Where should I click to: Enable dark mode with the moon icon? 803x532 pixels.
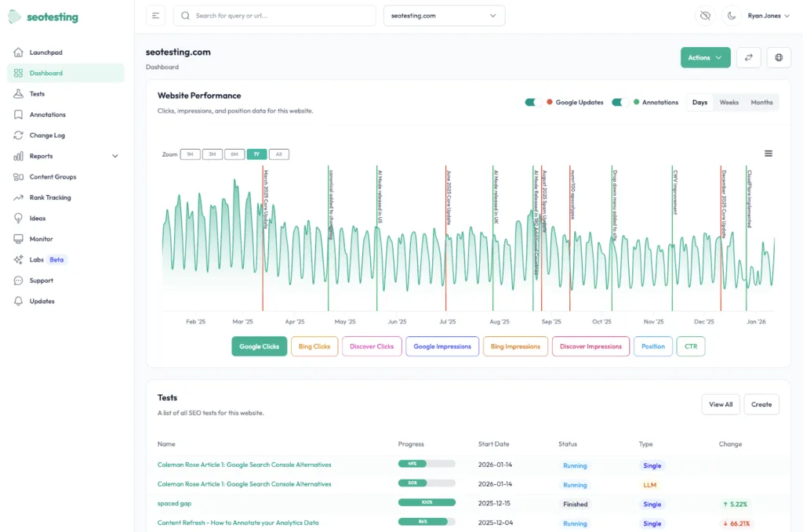pos(732,16)
